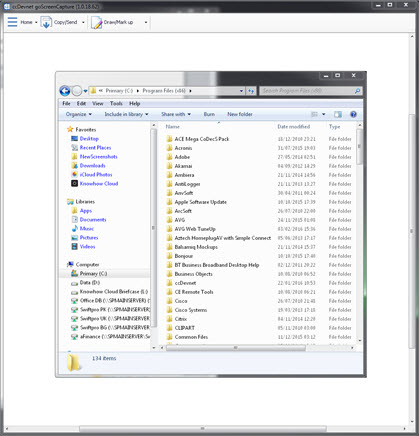The height and width of the screenshot is (436, 419).
Task: Select the Balsamiq Mockups folder
Action: click(196, 247)
